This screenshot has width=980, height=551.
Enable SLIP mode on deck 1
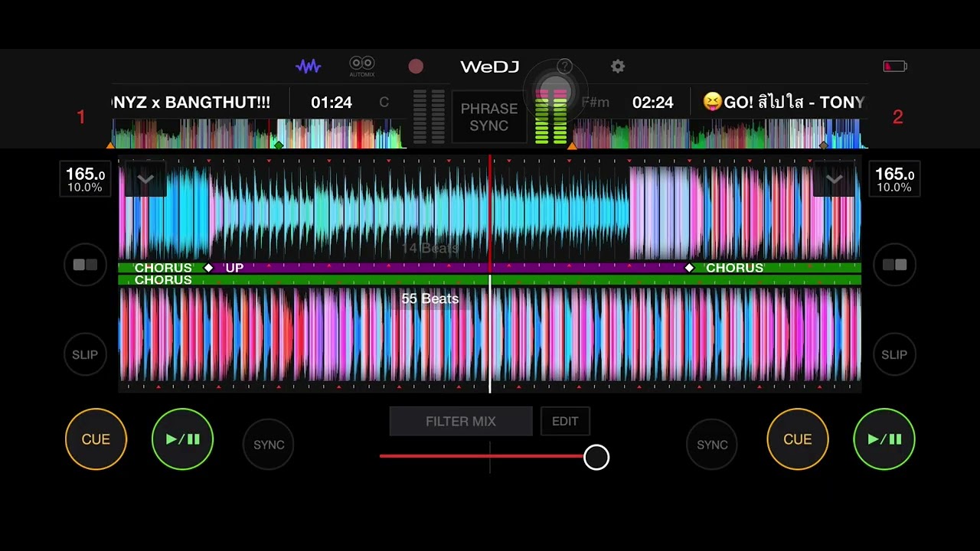(85, 354)
